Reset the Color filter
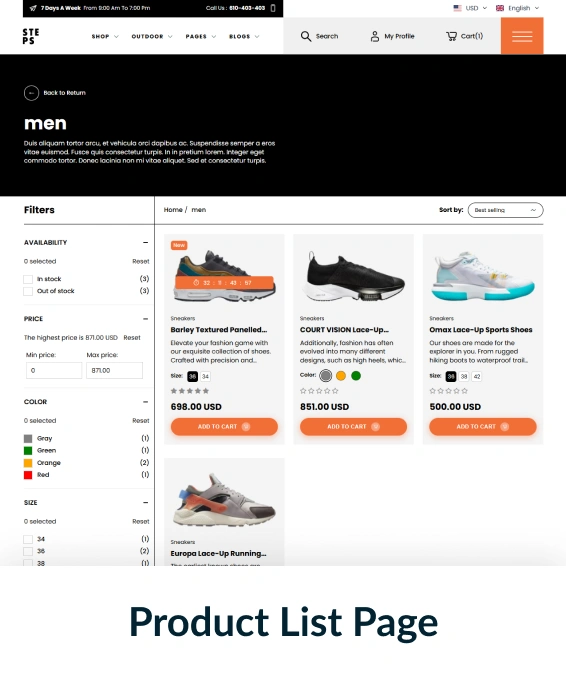This screenshot has height=674, width=566. [141, 420]
